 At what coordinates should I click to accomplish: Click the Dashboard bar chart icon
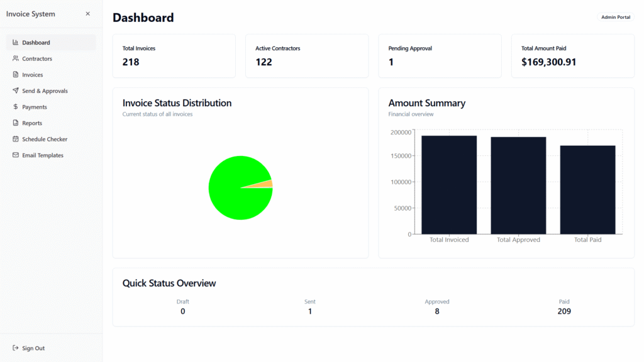coord(16,43)
